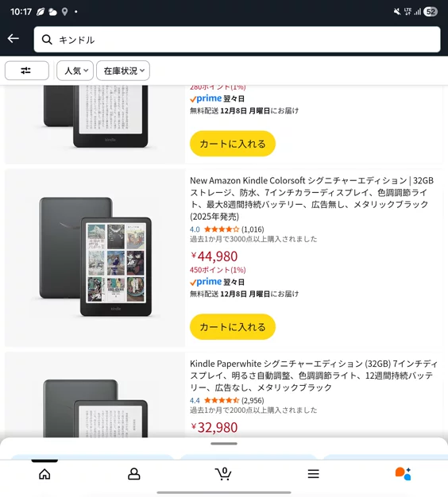Open the Kindle Paperwhite Signature title

click(314, 376)
